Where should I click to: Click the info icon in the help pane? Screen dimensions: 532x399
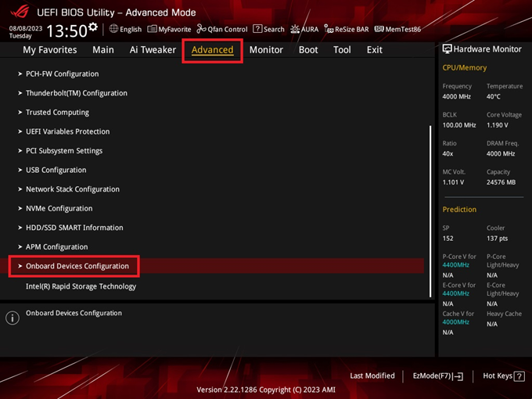[x=13, y=318]
